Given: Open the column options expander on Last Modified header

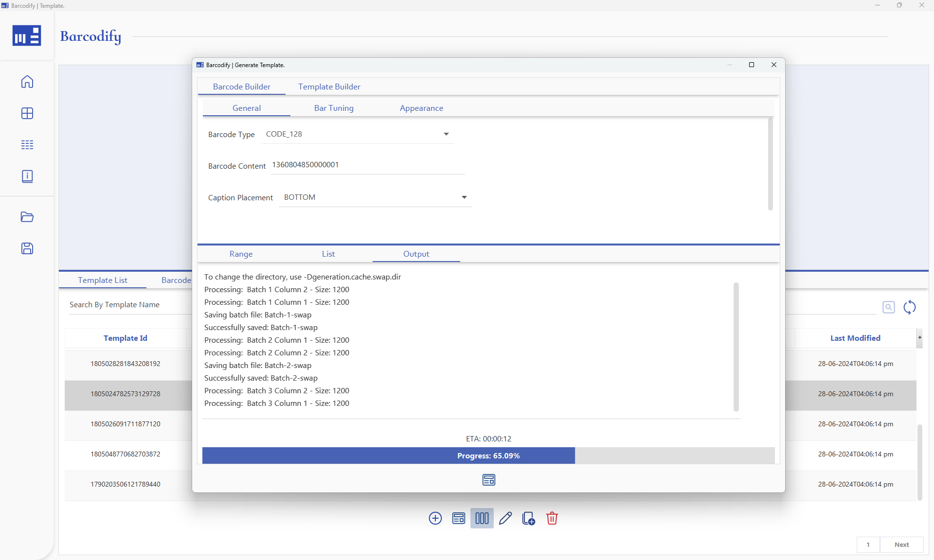Looking at the screenshot, I should coord(919,338).
